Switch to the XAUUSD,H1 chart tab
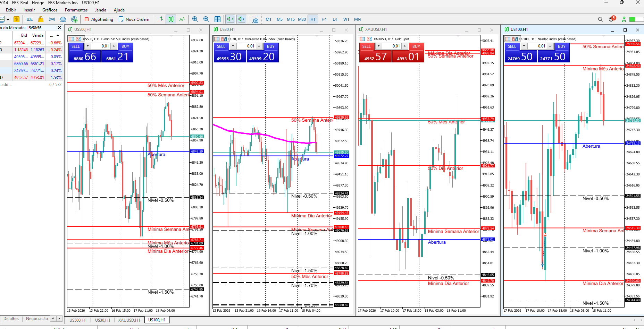 click(x=129, y=320)
